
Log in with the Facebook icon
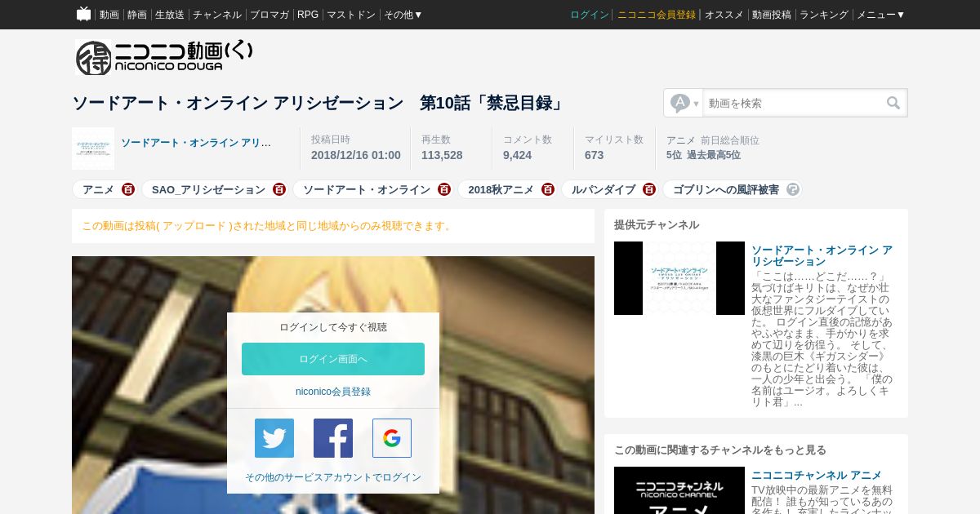(333, 438)
